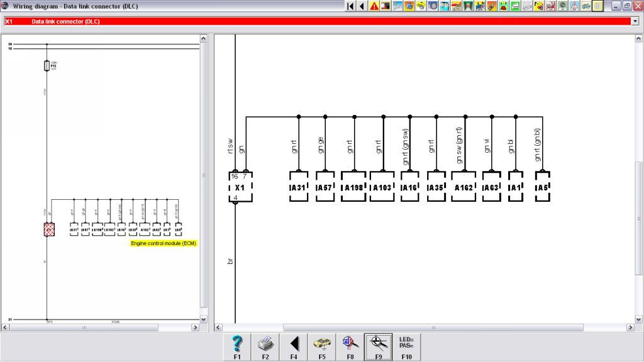644x362 pixels.
Task: Click fuse F12 in the overview diagram
Action: (47, 65)
